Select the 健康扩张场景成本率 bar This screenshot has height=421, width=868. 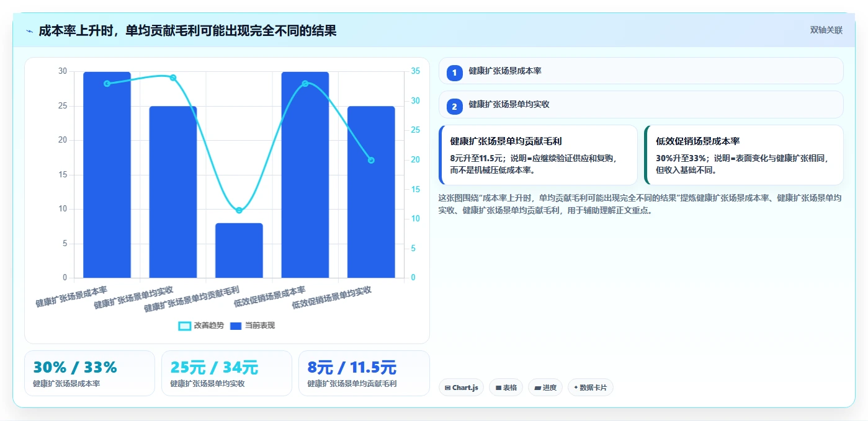click(107, 175)
